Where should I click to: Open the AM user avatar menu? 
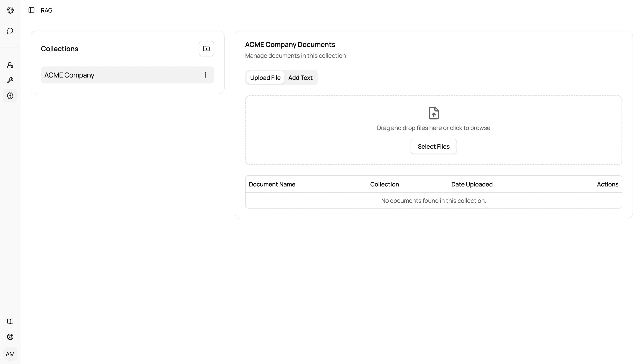tap(10, 354)
